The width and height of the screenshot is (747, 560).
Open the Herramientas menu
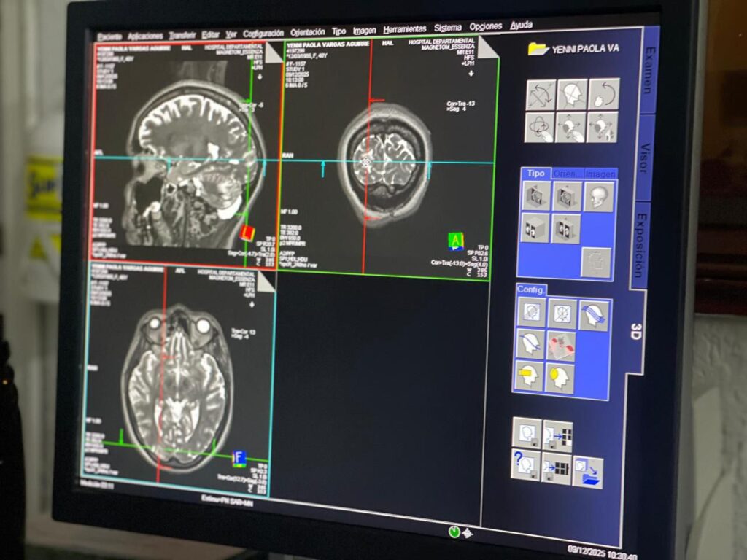(x=404, y=28)
